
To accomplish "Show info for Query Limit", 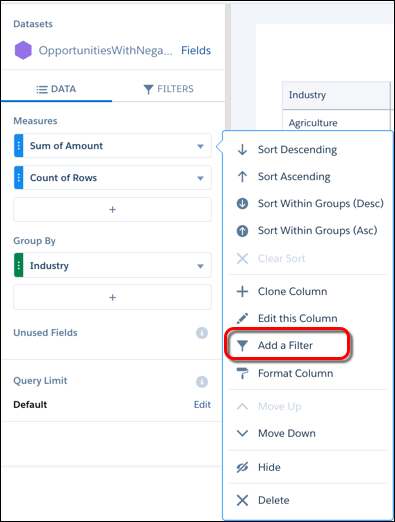I will (x=202, y=381).
